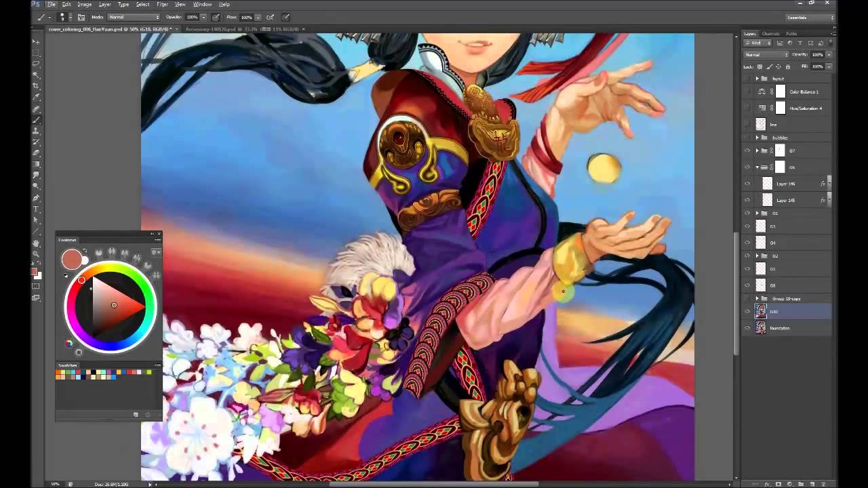This screenshot has width=868, height=488.
Task: Expand the G2 group
Action: (757, 256)
